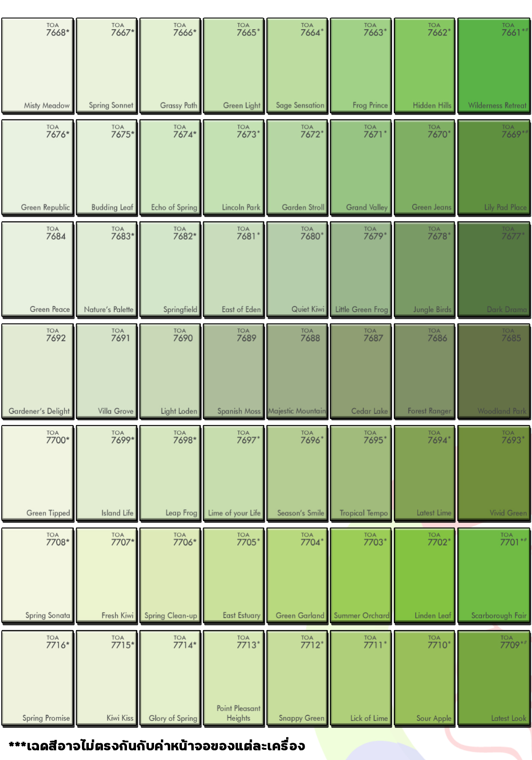Pick the Lick of Lime 7711 color
Image resolution: width=532 pixels, height=760 pixels.
click(361, 679)
